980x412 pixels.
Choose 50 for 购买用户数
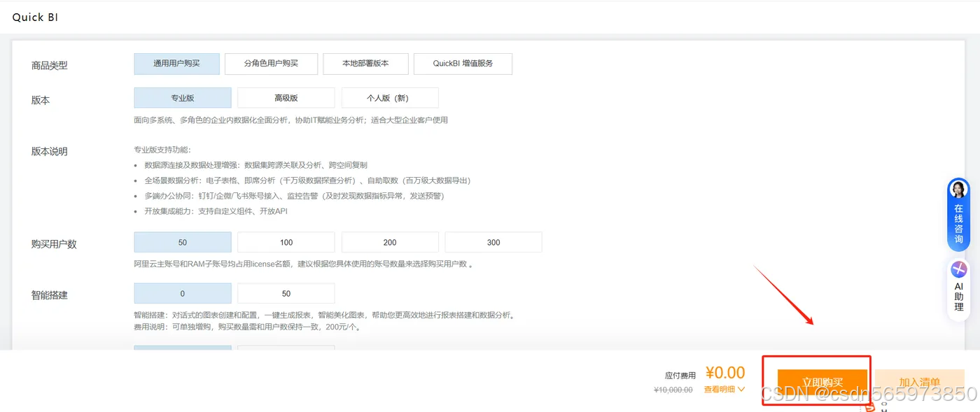pyautogui.click(x=182, y=241)
